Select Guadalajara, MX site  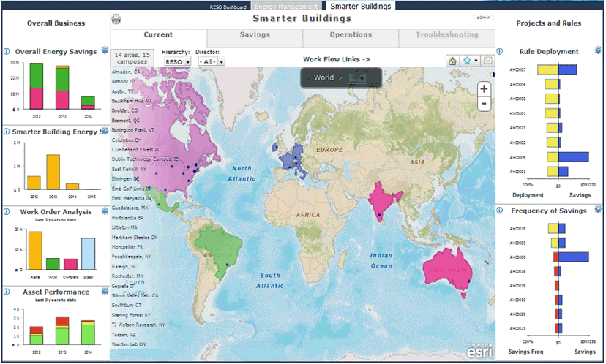coord(130,208)
